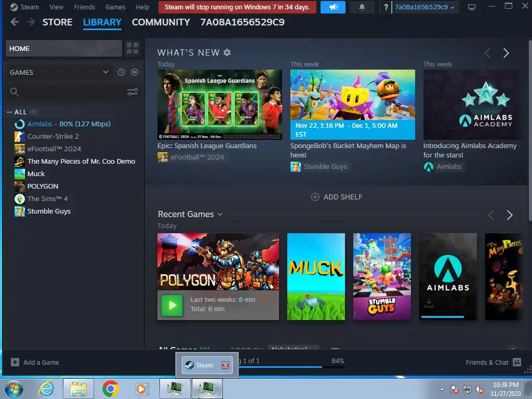Viewport: 532px width, 399px height.
Task: Open the GAMES filter dropdown
Action: pos(59,72)
